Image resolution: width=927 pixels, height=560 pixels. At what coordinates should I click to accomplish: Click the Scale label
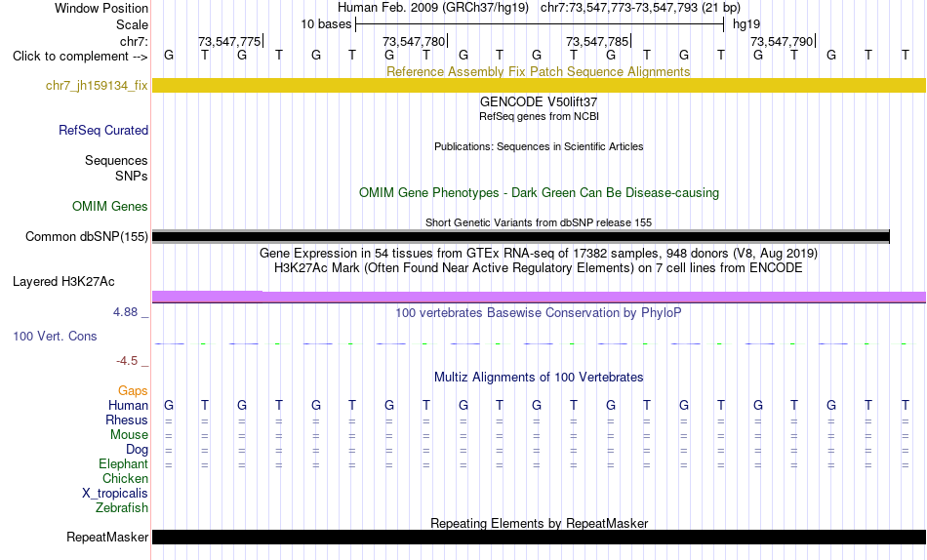(132, 24)
